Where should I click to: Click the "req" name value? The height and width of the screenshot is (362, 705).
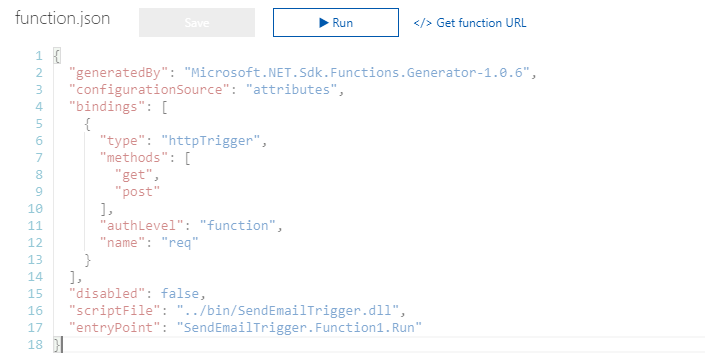click(x=180, y=242)
